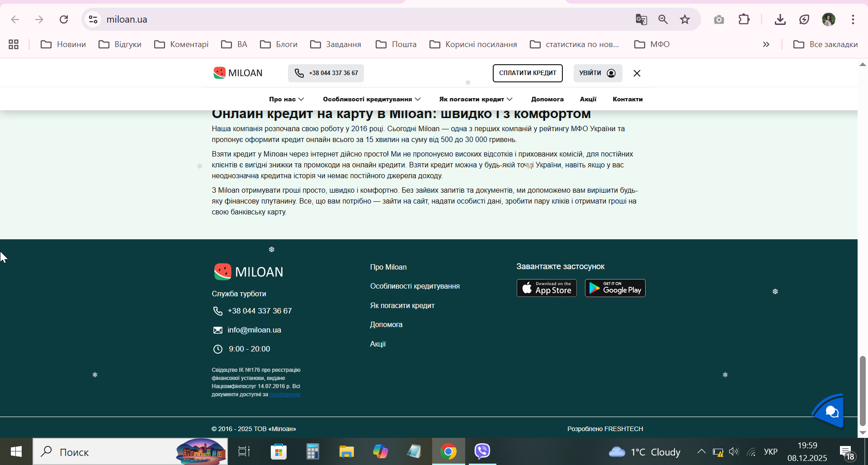Expand the Про нас dropdown menu
Screen dimensions: 868x465
click(x=287, y=99)
